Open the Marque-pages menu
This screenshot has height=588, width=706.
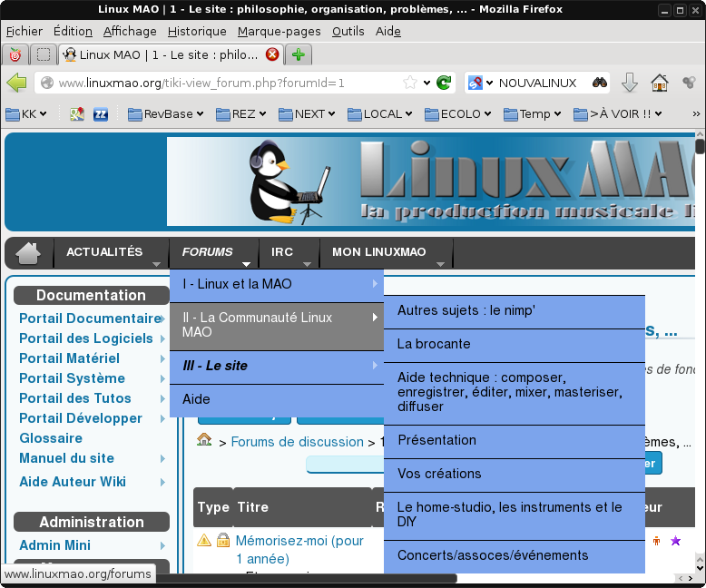tap(279, 32)
